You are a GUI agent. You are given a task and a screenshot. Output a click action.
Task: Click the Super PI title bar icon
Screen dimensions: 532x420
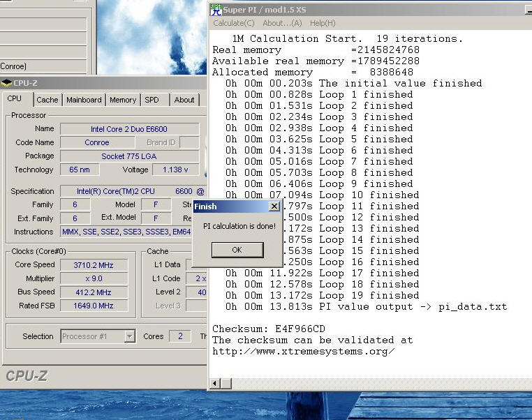tap(216, 9)
